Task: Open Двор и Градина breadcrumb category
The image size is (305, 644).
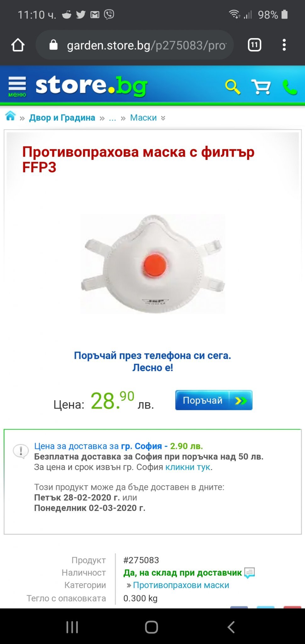Action: tap(62, 118)
